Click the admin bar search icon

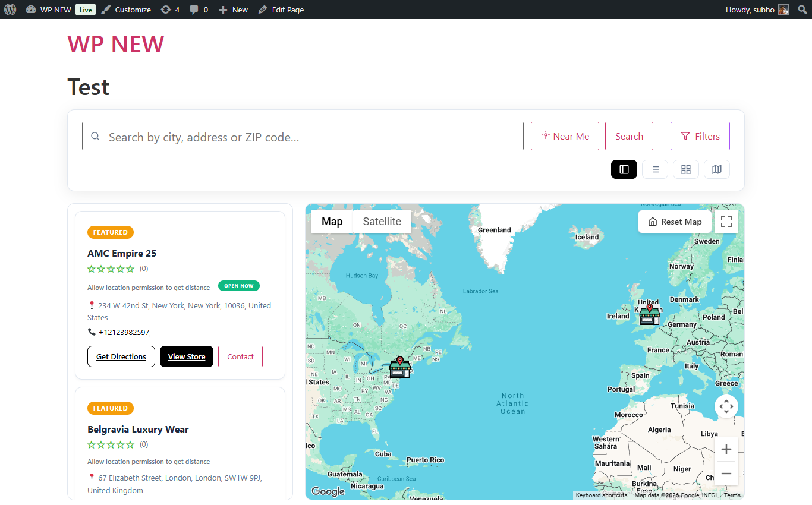click(802, 10)
